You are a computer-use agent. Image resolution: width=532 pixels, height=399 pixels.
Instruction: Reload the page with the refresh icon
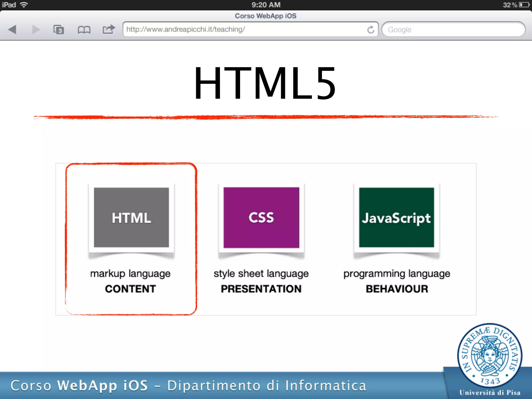tap(371, 30)
